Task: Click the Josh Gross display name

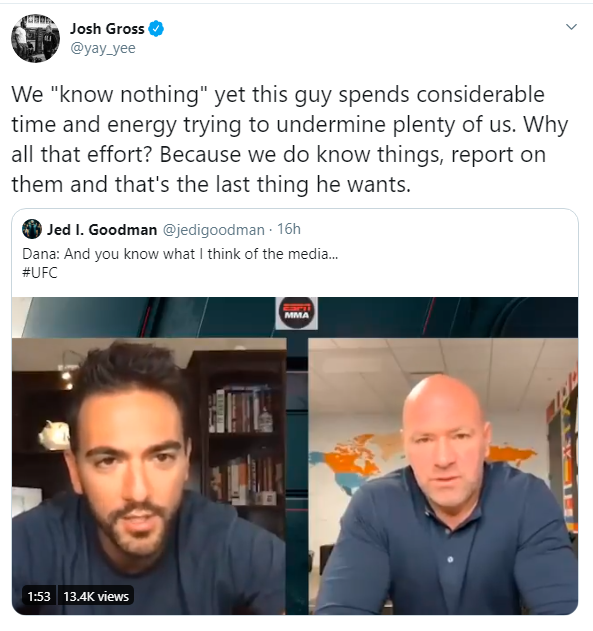Action: pyautogui.click(x=107, y=29)
